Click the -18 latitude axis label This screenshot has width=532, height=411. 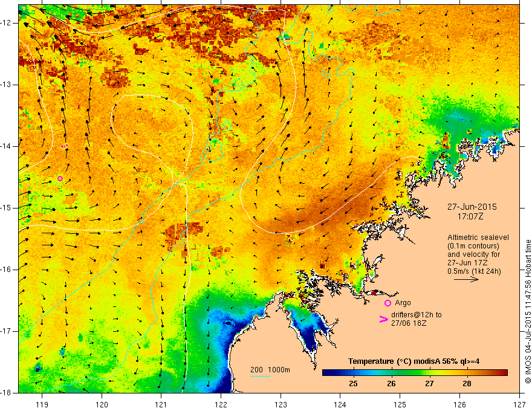6,393
